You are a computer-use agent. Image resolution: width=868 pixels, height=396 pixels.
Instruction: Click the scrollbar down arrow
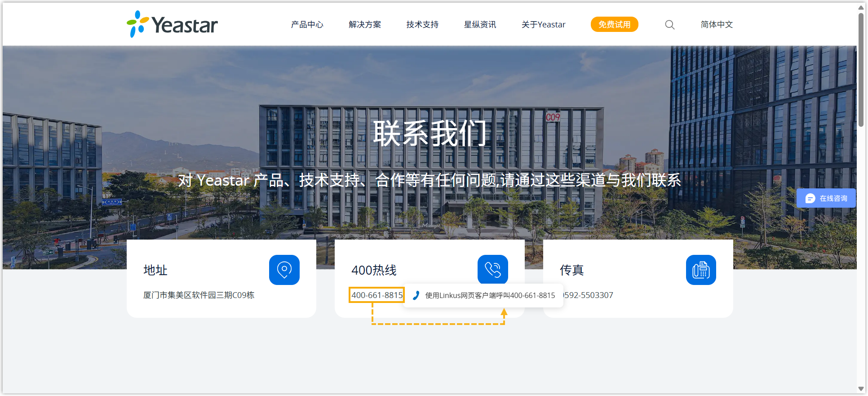(x=861, y=389)
